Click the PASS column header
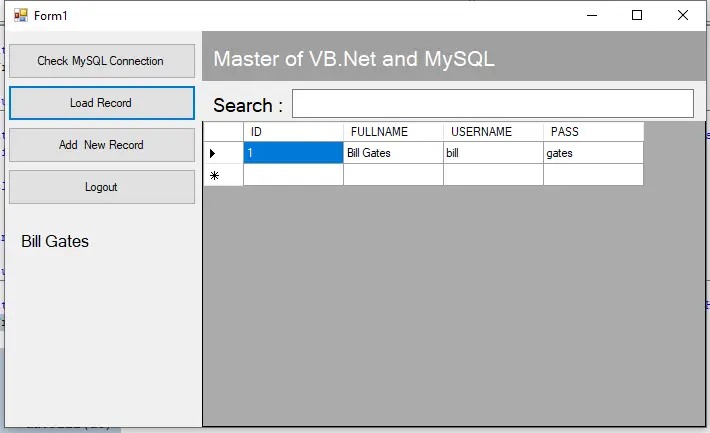The image size is (710, 433). [x=593, y=132]
